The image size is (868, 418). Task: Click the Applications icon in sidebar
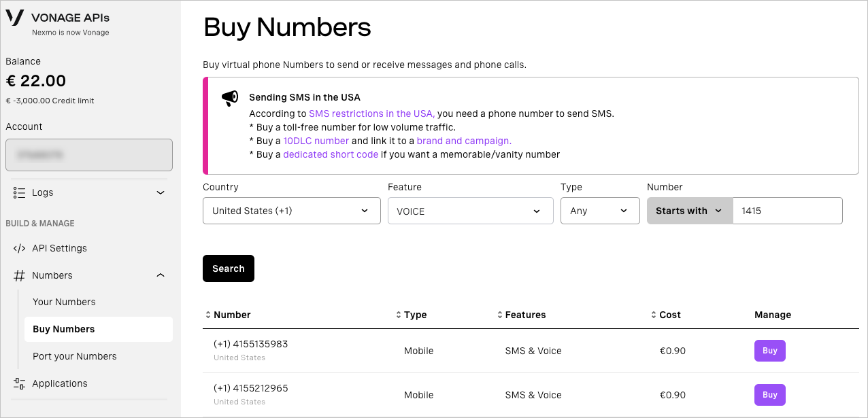click(19, 383)
